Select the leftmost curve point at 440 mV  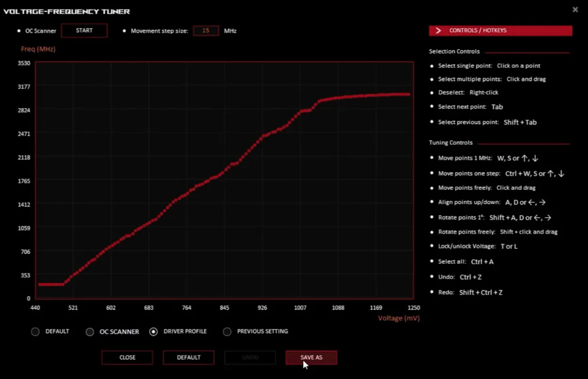point(40,284)
